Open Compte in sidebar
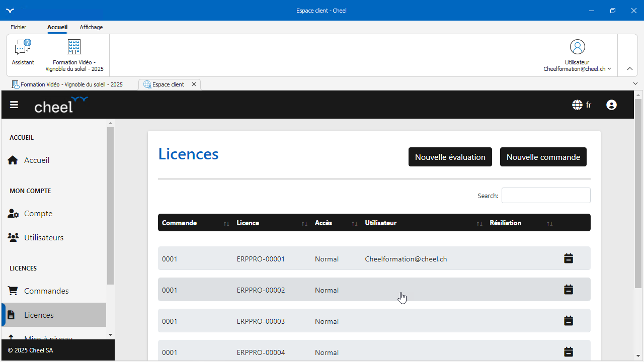This screenshot has height=362, width=644. pyautogui.click(x=54, y=213)
